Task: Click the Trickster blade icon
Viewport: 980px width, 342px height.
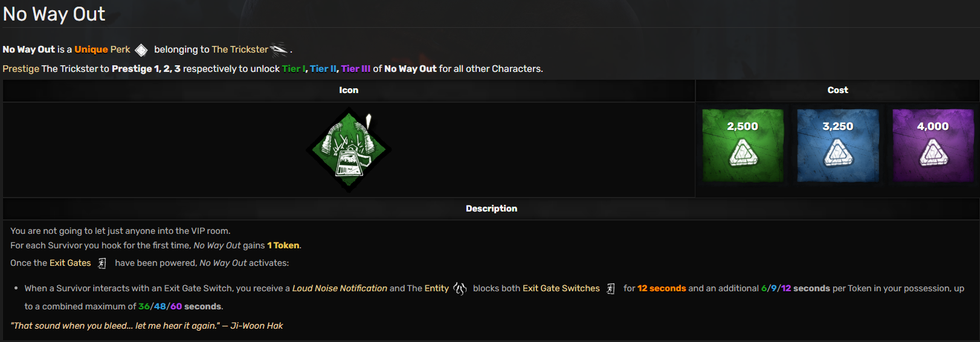Action: coord(279,50)
